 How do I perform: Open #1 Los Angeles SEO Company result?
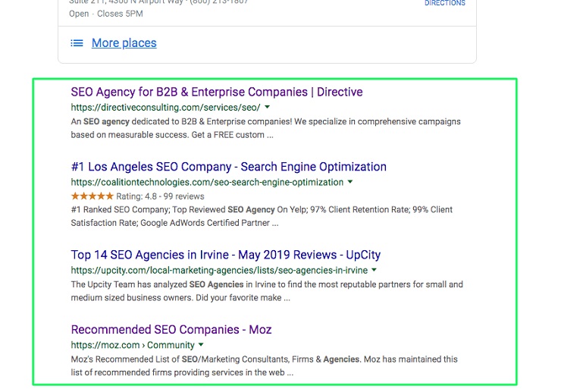pyautogui.click(x=229, y=167)
